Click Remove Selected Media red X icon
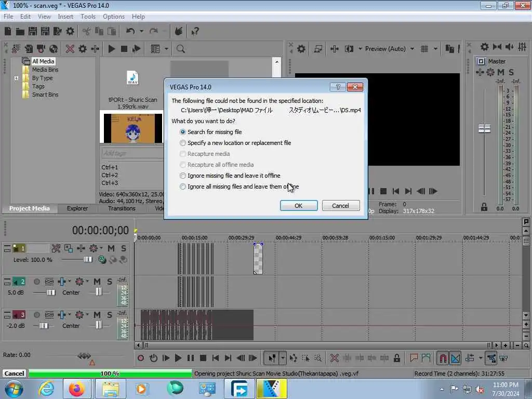This screenshot has height=399, width=532. click(x=70, y=49)
